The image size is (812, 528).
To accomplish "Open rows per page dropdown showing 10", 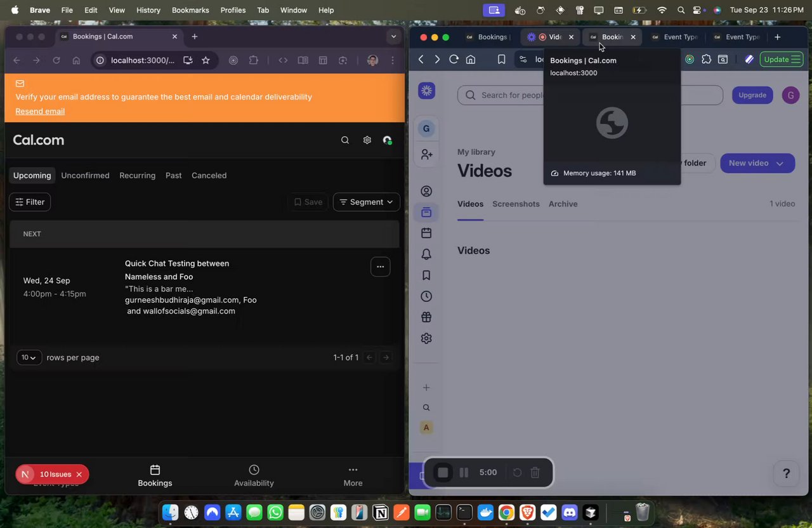I will pos(29,357).
